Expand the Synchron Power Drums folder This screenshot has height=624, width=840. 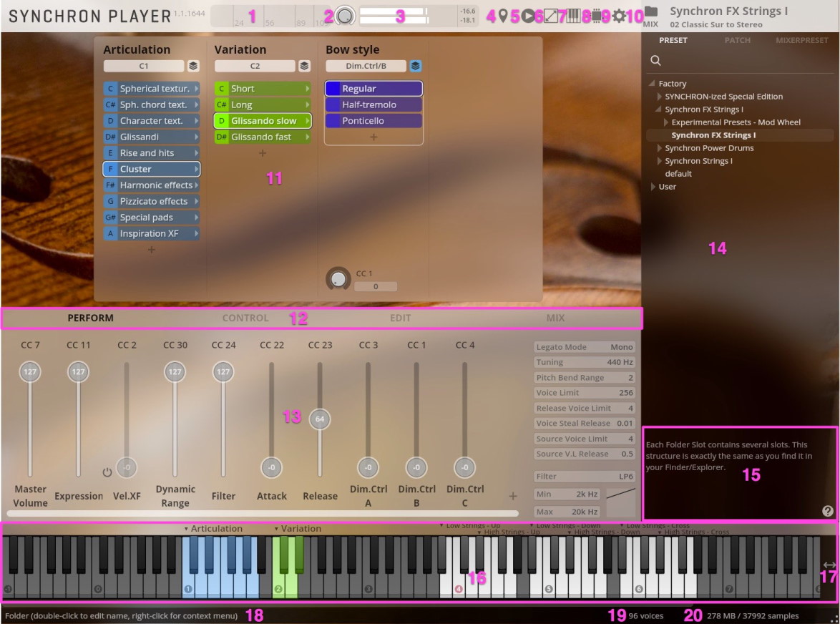[x=660, y=148]
